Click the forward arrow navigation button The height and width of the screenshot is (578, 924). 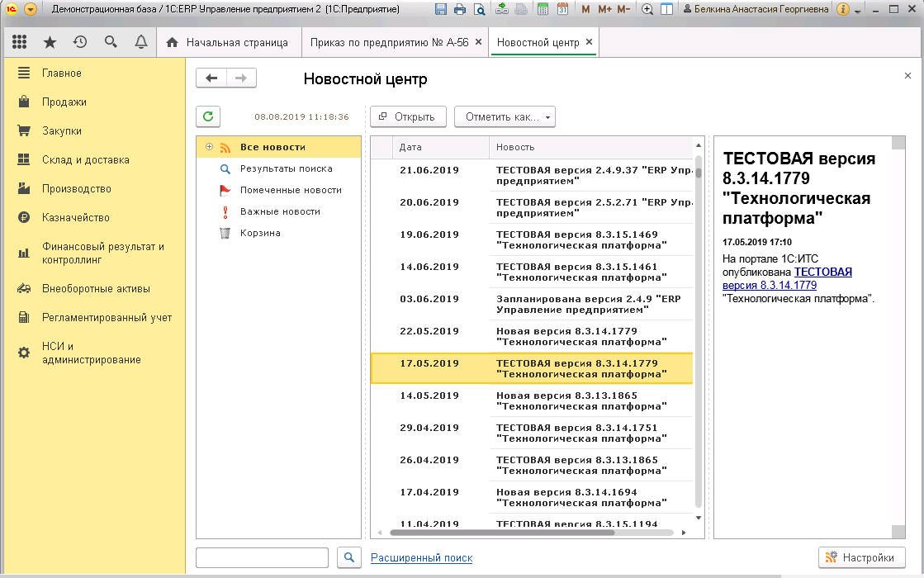241,78
